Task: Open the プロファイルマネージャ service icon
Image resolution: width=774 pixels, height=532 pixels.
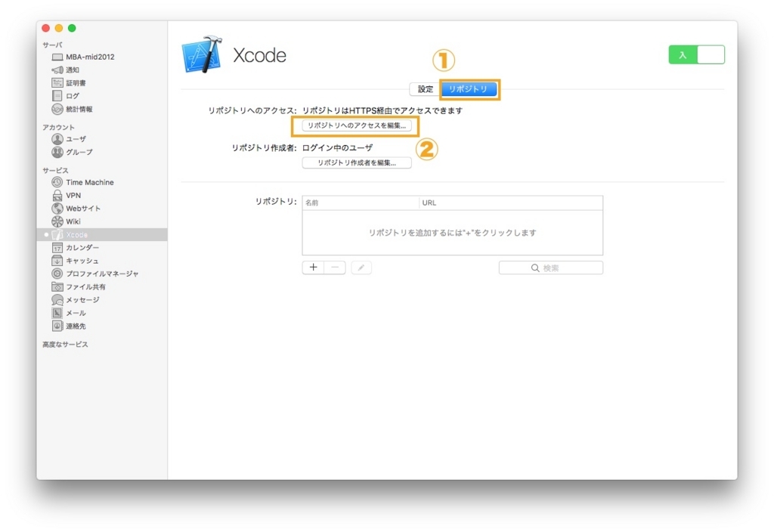Action: 57,274
